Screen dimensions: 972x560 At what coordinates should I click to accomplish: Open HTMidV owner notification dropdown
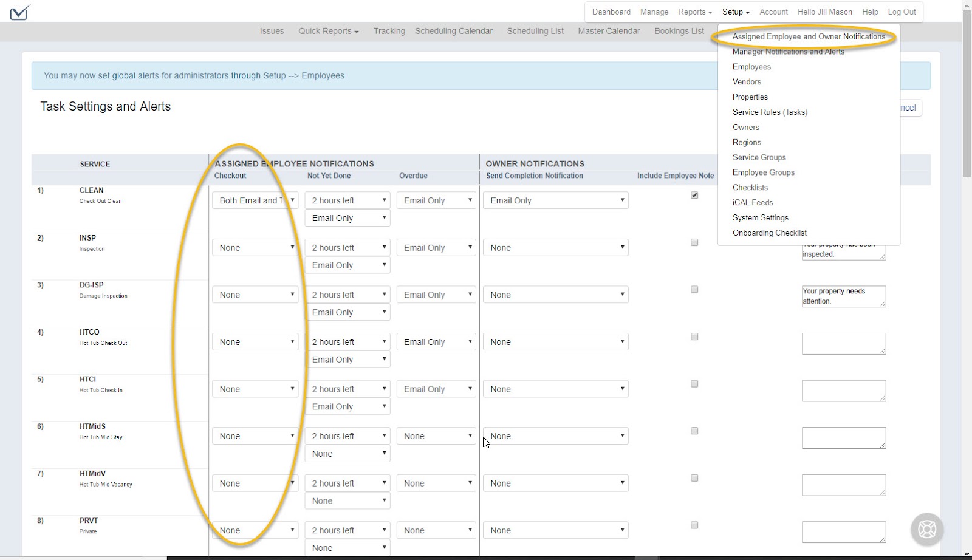click(556, 483)
